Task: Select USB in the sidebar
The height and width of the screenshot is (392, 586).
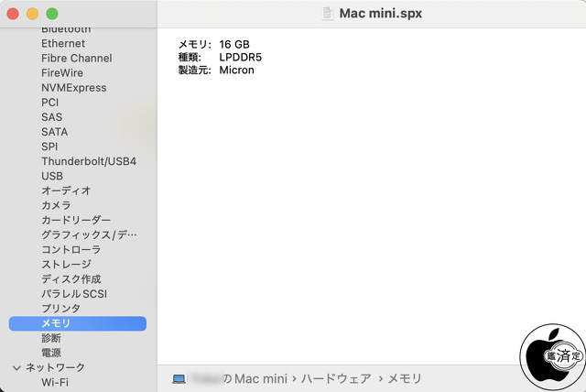Action: point(52,176)
